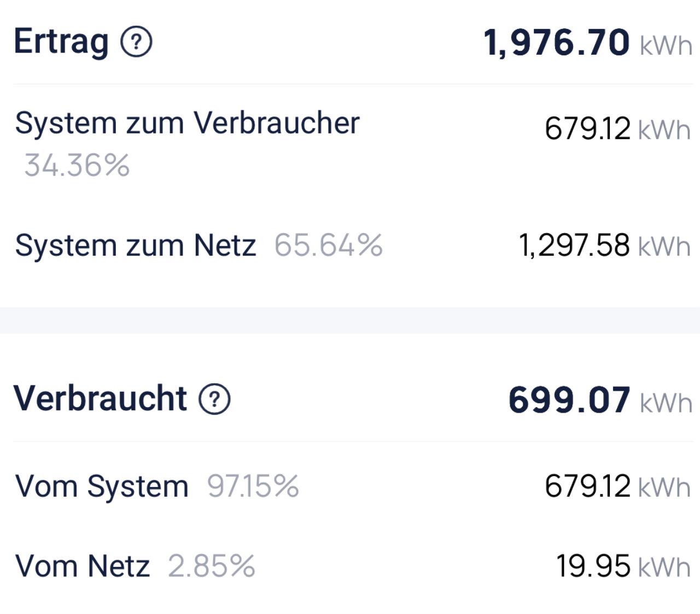This screenshot has width=700, height=614.
Task: Click the 679.12 kWh System zum Verbraucher value
Action: coord(587,130)
